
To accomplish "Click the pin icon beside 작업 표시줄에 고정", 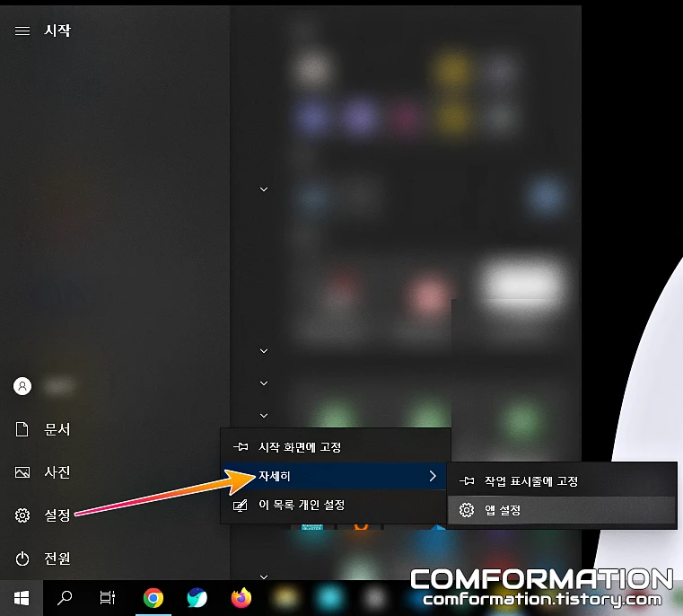I will [467, 481].
